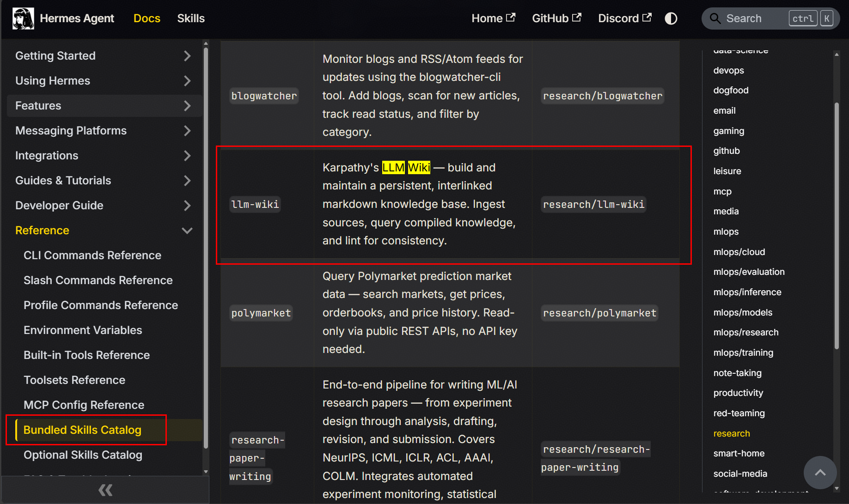The width and height of the screenshot is (849, 504).
Task: Open Environment Variables page
Action: click(83, 330)
